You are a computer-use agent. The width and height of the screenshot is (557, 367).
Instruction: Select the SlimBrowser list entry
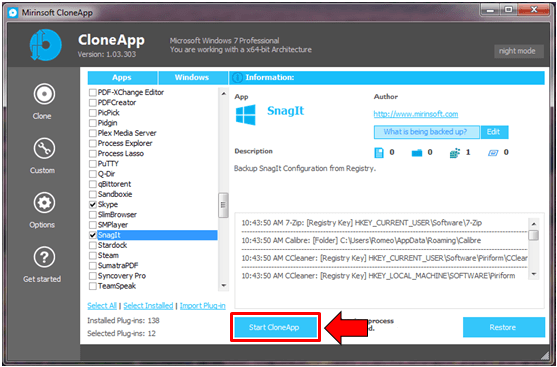click(117, 215)
